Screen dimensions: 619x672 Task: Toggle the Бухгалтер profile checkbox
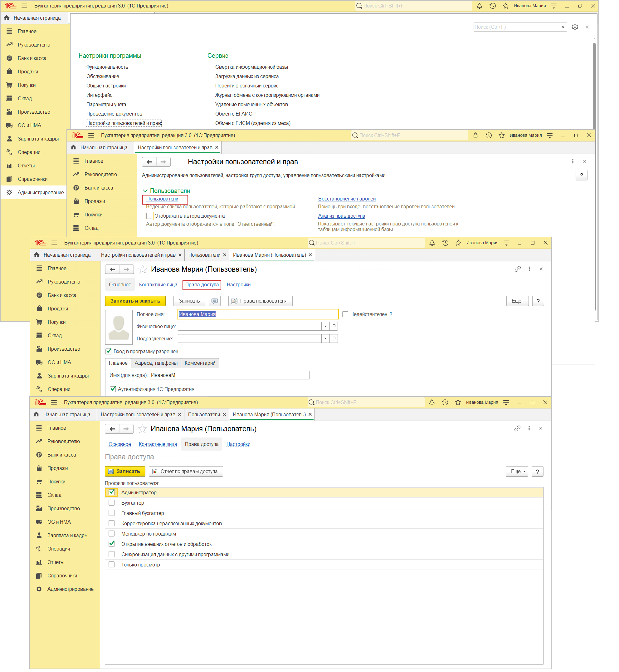tap(112, 503)
